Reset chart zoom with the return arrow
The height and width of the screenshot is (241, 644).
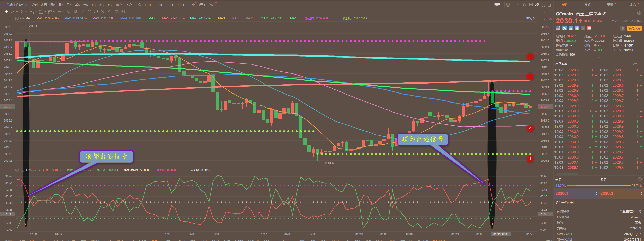pyautogui.click(x=541, y=18)
